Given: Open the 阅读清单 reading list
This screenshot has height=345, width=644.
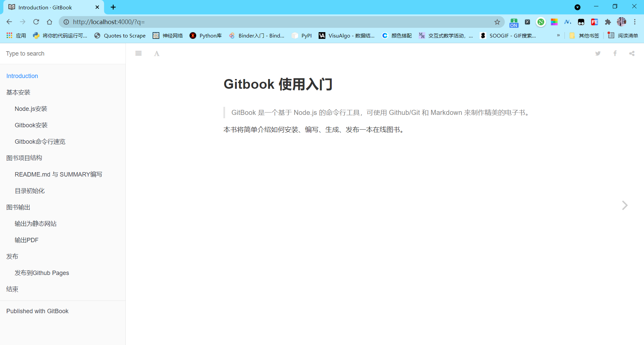Looking at the screenshot, I should coord(623,36).
